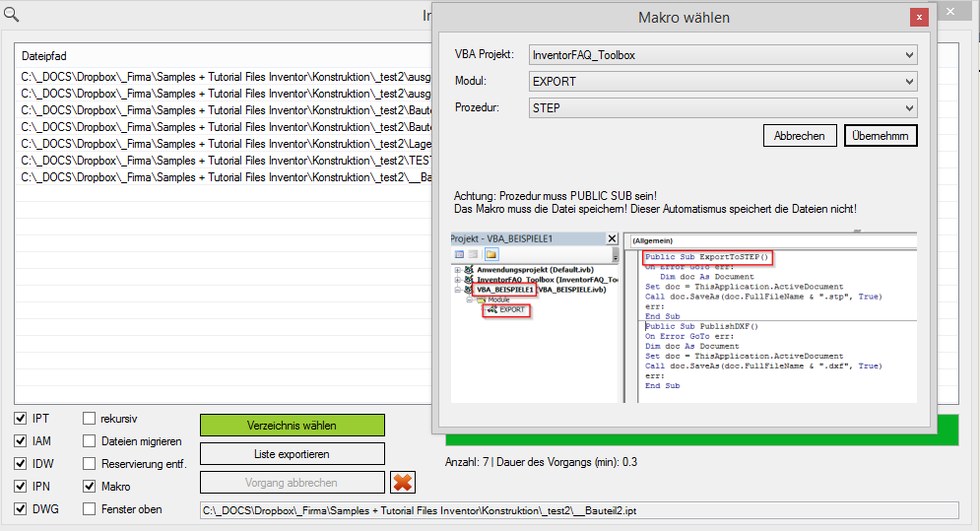Click Verzeichnis wählen button
The height and width of the screenshot is (531, 980).
(293, 426)
